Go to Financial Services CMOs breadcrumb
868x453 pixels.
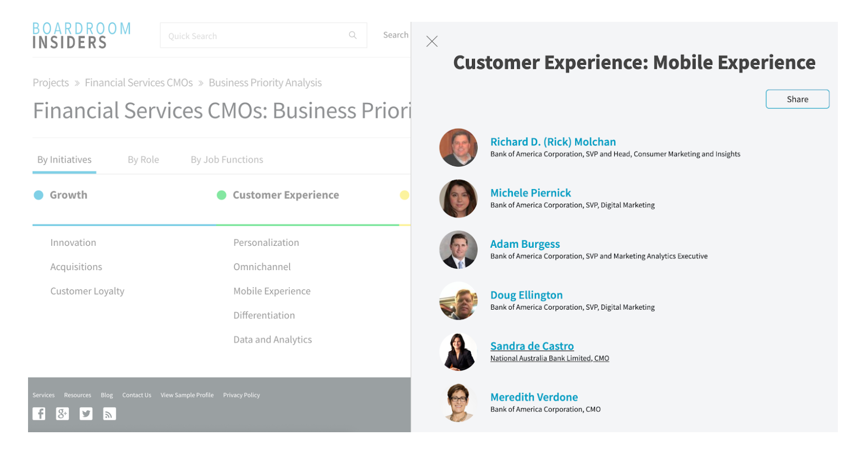pos(139,83)
